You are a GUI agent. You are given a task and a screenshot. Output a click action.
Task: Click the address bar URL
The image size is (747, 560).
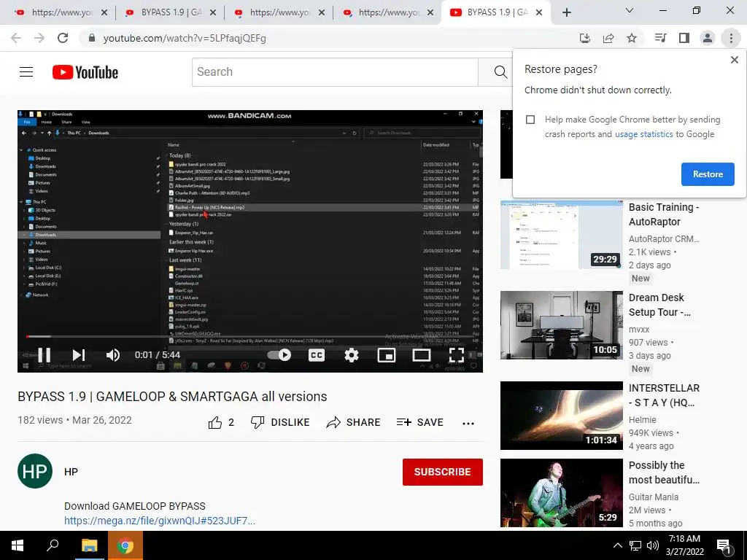(185, 38)
